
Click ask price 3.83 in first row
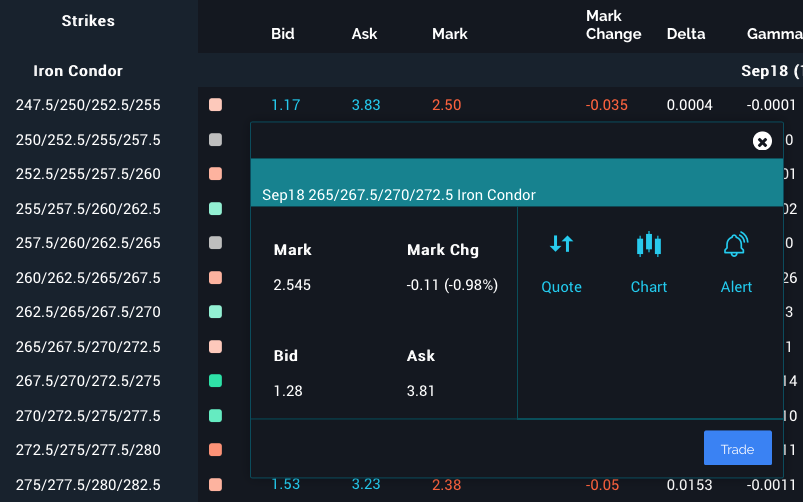tap(366, 105)
